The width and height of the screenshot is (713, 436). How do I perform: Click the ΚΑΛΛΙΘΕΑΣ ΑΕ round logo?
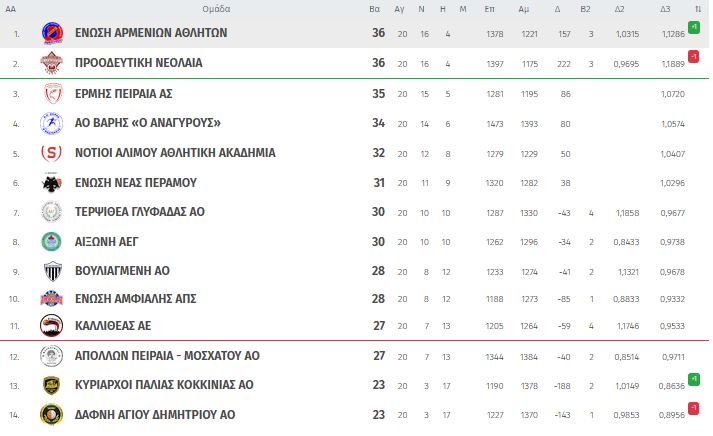(51, 326)
